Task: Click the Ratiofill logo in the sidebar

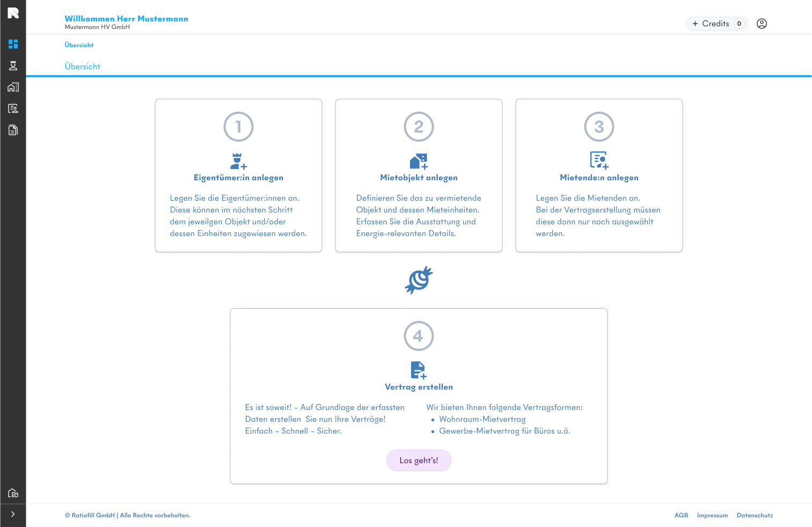Action: [x=13, y=13]
